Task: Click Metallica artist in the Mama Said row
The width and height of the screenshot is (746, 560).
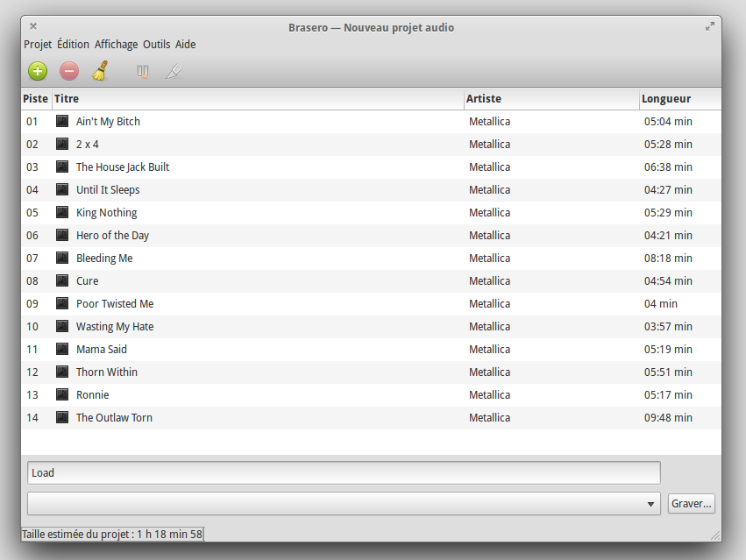Action: (489, 350)
